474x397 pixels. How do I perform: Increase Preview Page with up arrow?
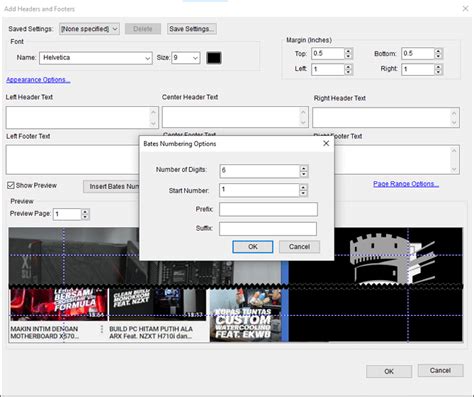[x=85, y=211]
